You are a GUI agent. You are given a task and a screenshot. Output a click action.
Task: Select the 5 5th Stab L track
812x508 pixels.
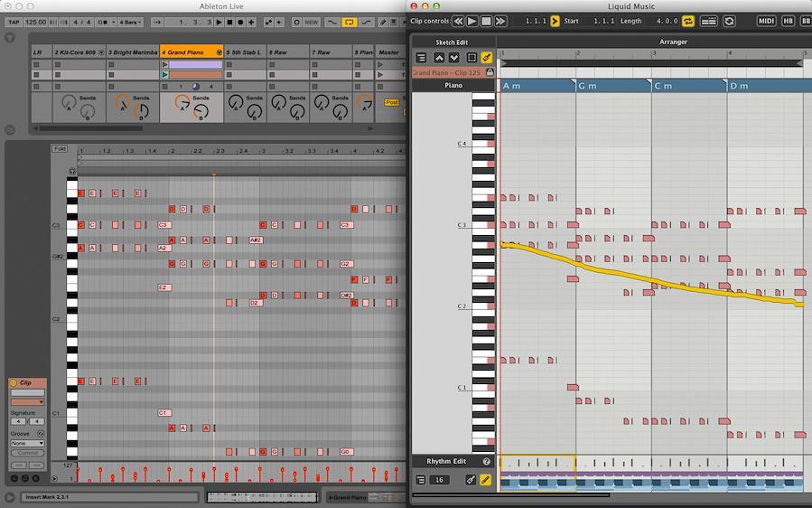click(x=245, y=52)
